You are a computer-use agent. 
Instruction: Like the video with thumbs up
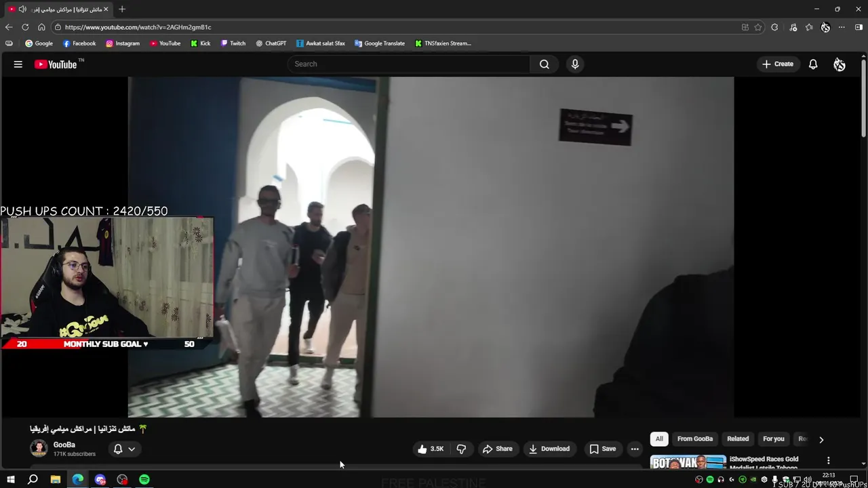pyautogui.click(x=431, y=449)
